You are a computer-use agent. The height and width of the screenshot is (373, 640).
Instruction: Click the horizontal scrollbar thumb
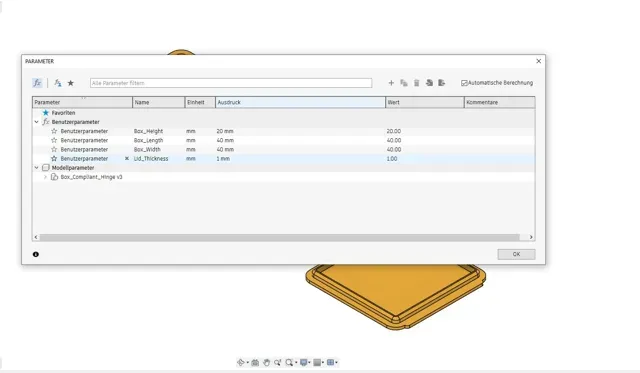tap(280, 237)
